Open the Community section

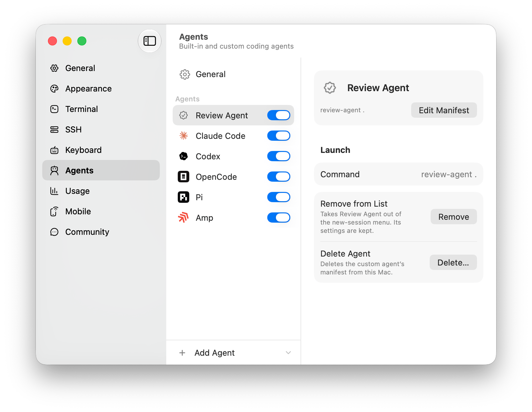101,232
